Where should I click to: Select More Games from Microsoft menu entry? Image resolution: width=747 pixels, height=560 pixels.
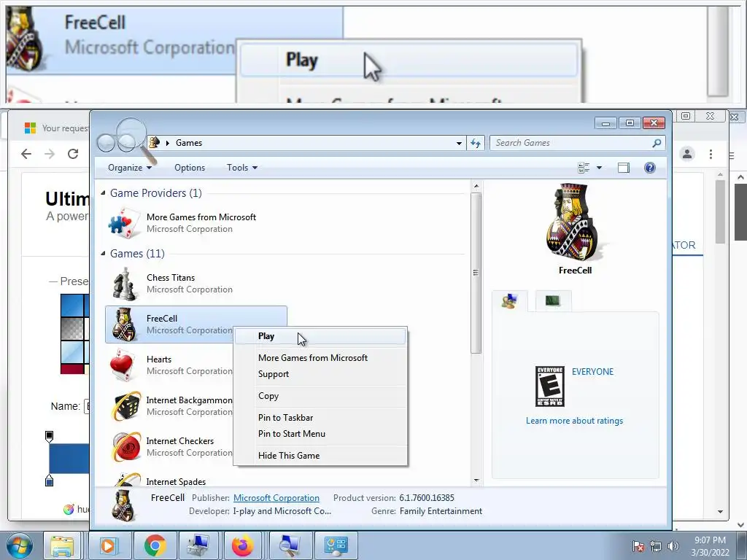click(312, 357)
